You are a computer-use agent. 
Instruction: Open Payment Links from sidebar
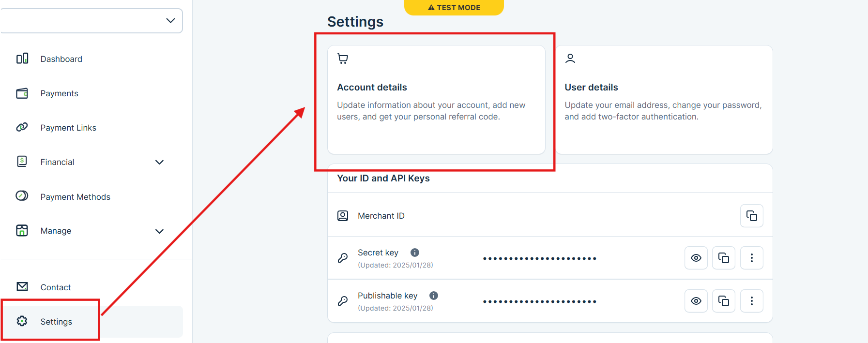68,128
